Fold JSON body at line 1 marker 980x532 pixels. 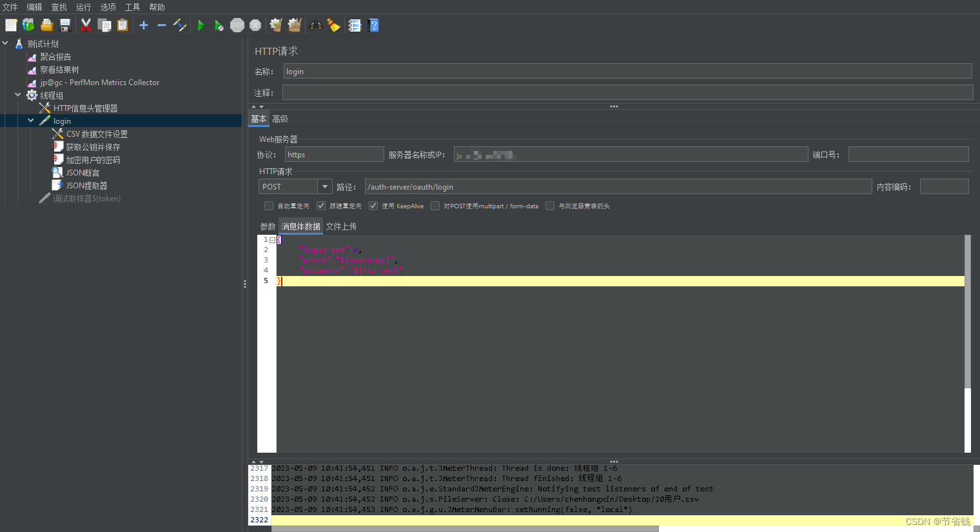tap(272, 240)
